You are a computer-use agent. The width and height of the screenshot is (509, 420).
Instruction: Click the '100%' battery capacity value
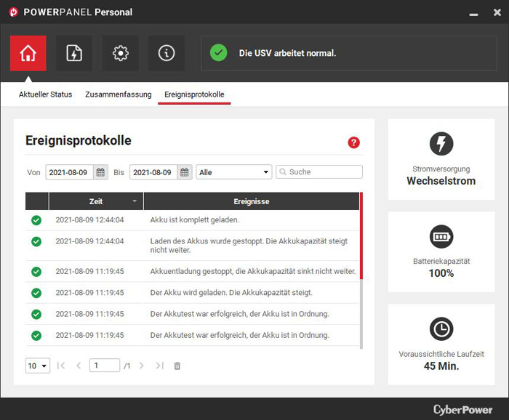coord(441,273)
